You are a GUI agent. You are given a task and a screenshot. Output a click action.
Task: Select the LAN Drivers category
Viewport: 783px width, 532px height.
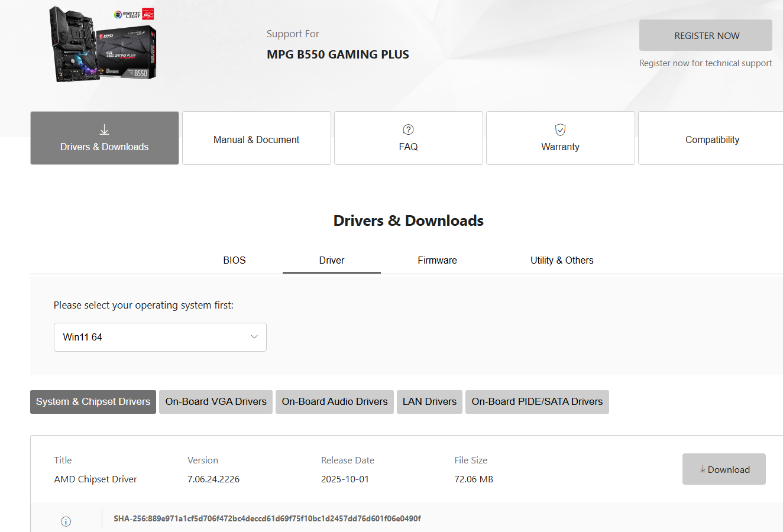click(429, 402)
